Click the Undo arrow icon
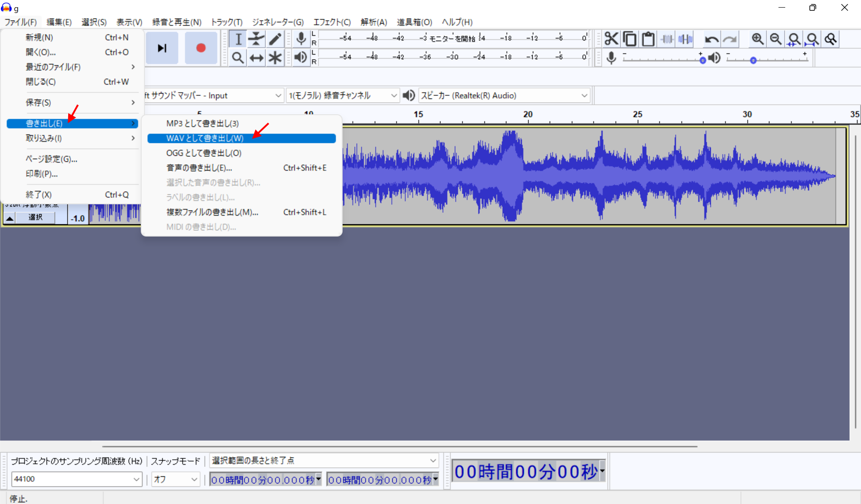Screen dimensions: 861x504 point(711,39)
